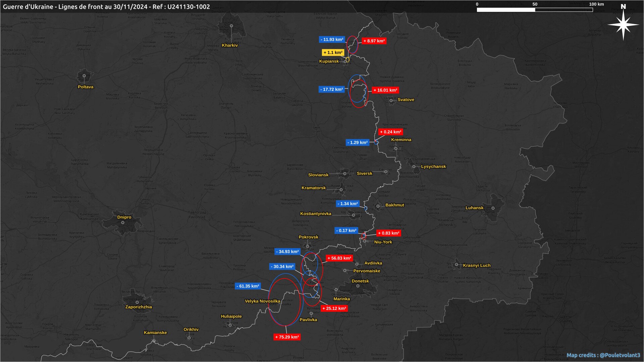Click the '- 1.34 km²' blue label
This screenshot has height=362, width=644.
point(348,204)
